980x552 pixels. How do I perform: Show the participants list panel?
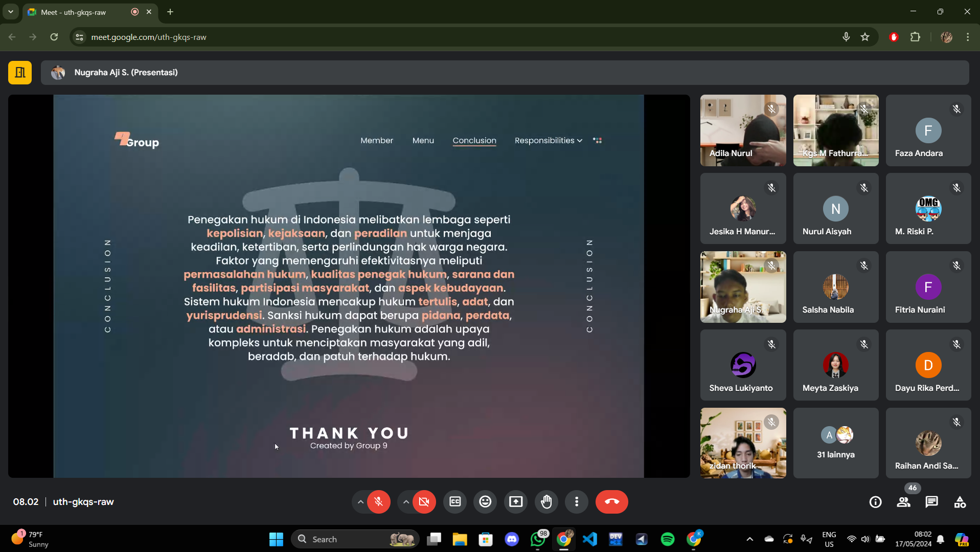903,502
